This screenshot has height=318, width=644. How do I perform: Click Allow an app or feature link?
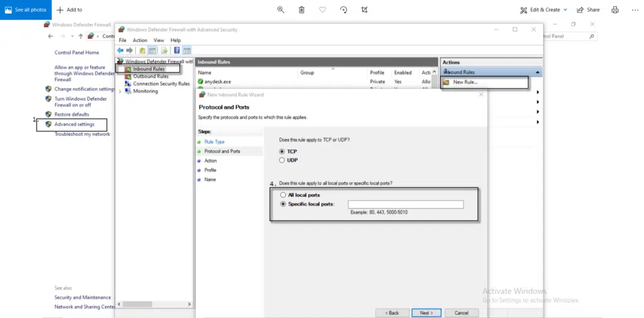[84, 74]
